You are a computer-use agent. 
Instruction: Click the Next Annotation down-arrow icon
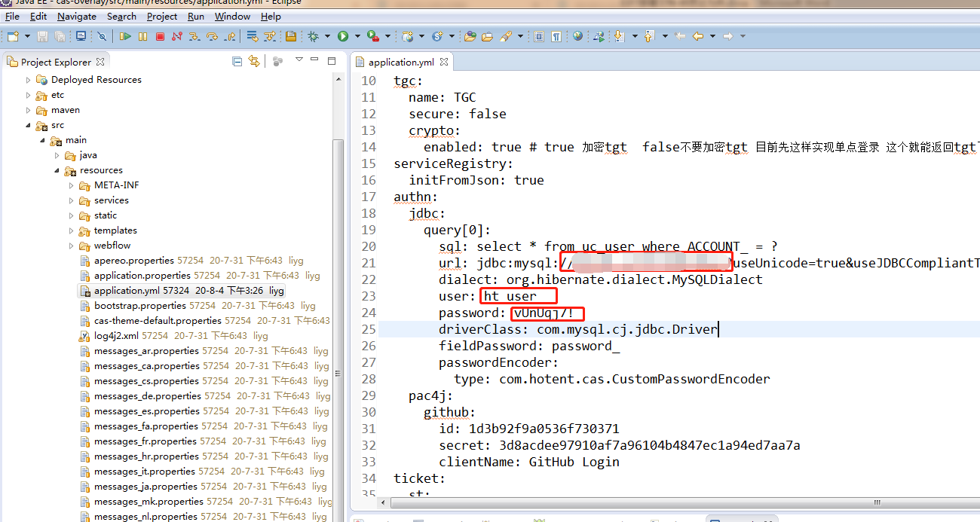pyautogui.click(x=619, y=36)
